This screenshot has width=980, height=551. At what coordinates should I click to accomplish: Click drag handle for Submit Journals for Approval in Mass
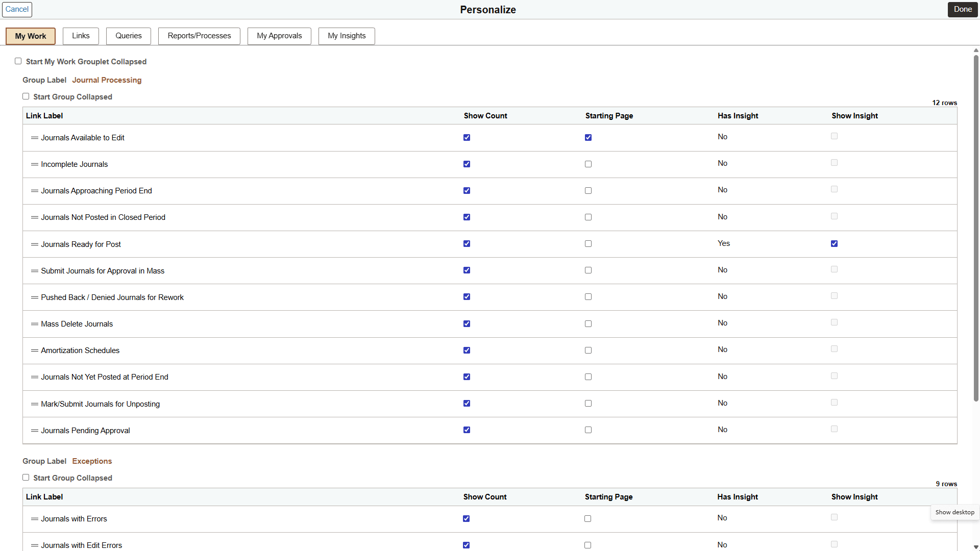click(34, 271)
